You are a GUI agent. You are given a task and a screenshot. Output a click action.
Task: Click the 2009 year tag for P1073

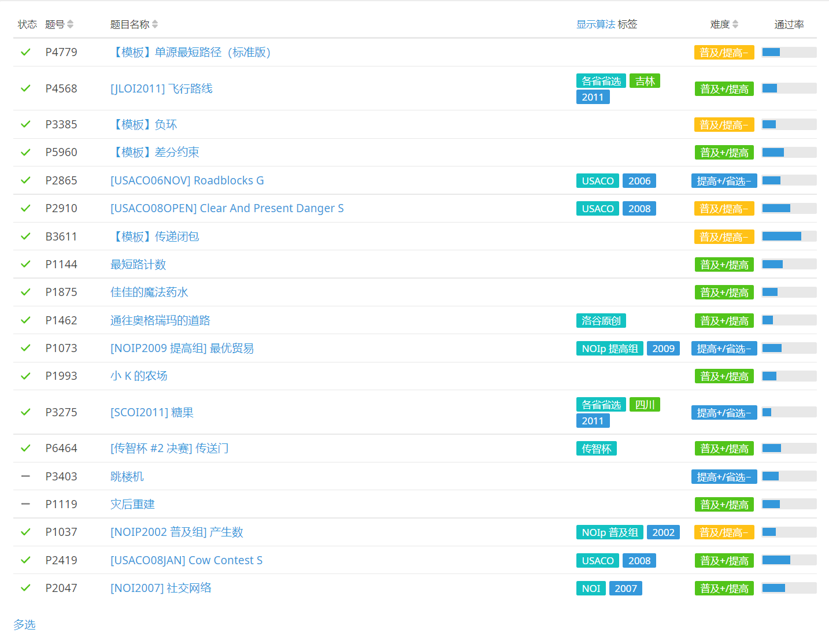pyautogui.click(x=663, y=349)
